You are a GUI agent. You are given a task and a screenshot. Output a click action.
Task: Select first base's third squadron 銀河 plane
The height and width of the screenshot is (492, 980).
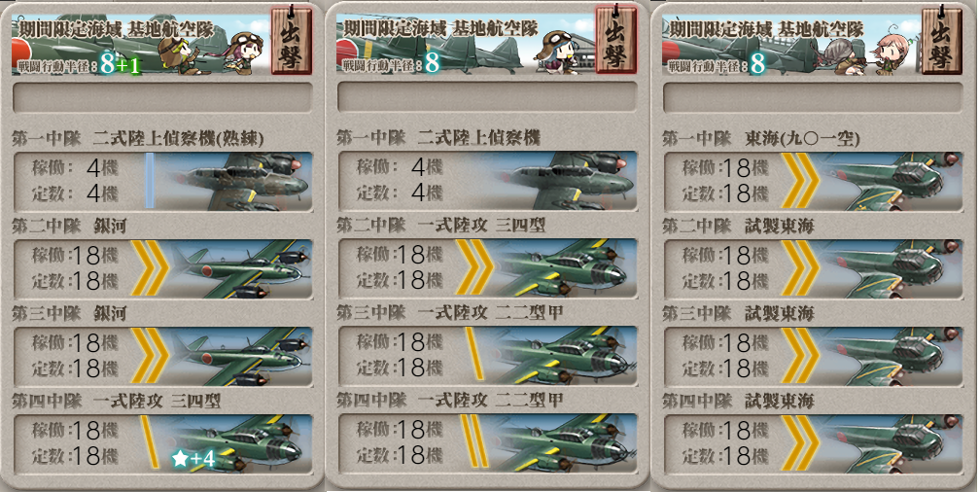162,355
